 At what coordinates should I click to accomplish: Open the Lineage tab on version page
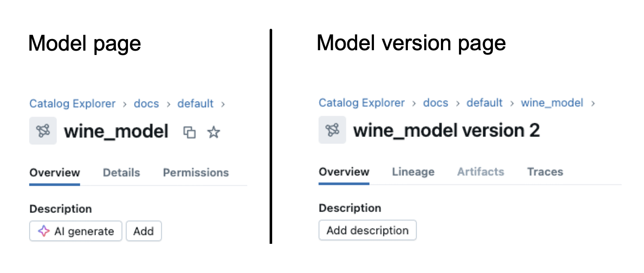(x=413, y=172)
